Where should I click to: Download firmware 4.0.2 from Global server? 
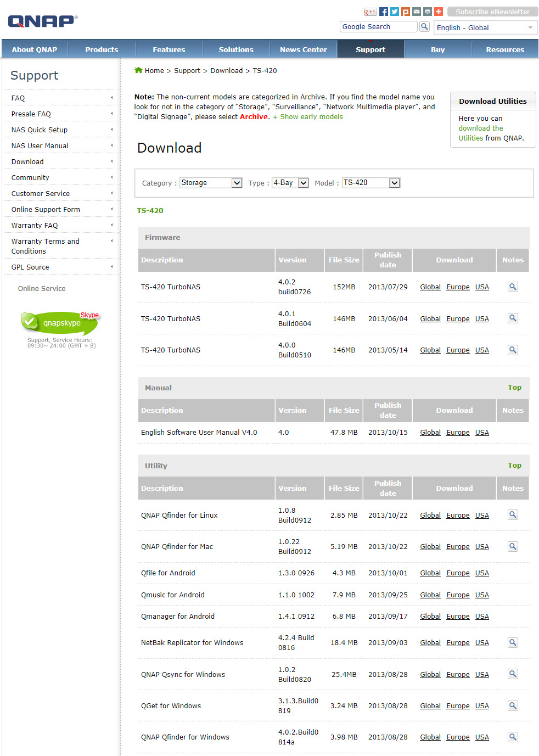pos(430,287)
